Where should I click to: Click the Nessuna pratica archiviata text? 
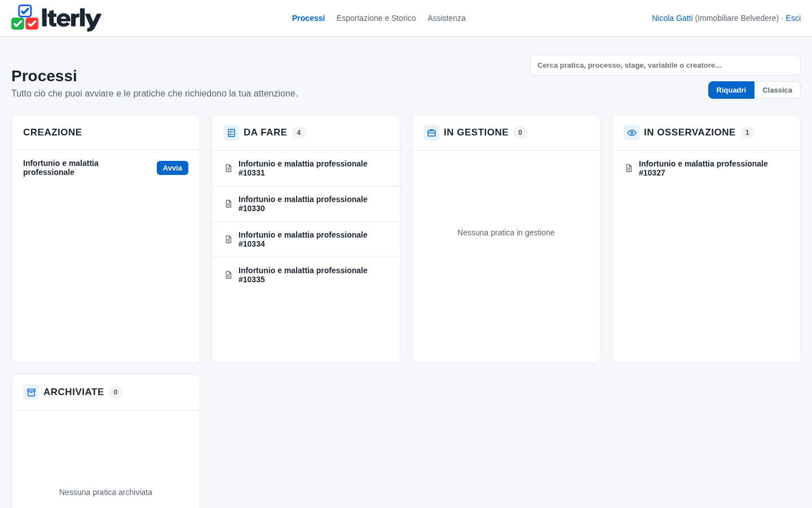click(x=105, y=492)
